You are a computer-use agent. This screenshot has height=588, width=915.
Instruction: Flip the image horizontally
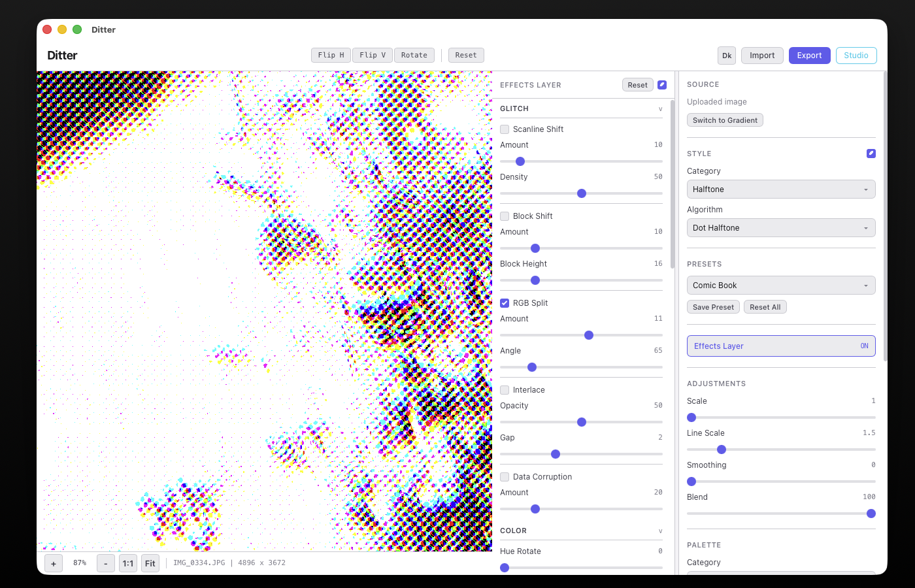click(x=331, y=56)
